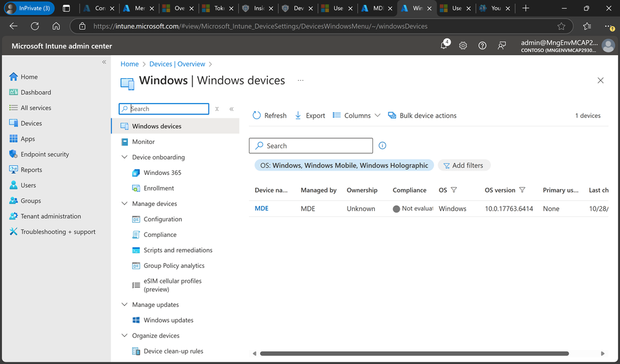Click the Refresh button
The image size is (620, 364).
[270, 115]
